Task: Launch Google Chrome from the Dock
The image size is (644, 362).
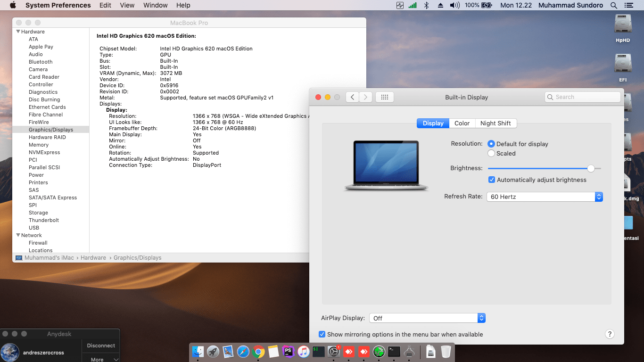Action: 258,351
